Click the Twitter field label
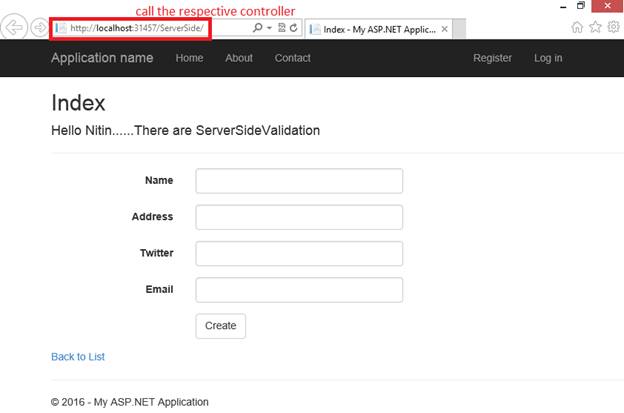The image size is (624, 413). 156,253
